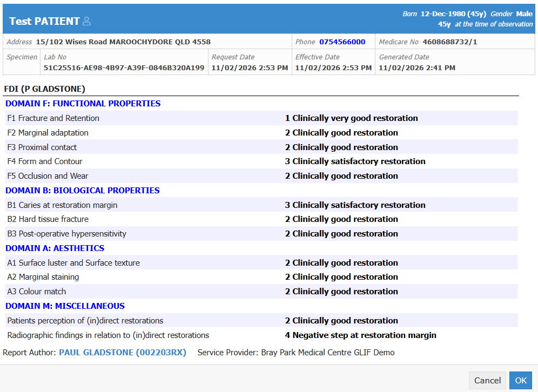Select Domain F: Functional Properties heading

(x=83, y=104)
